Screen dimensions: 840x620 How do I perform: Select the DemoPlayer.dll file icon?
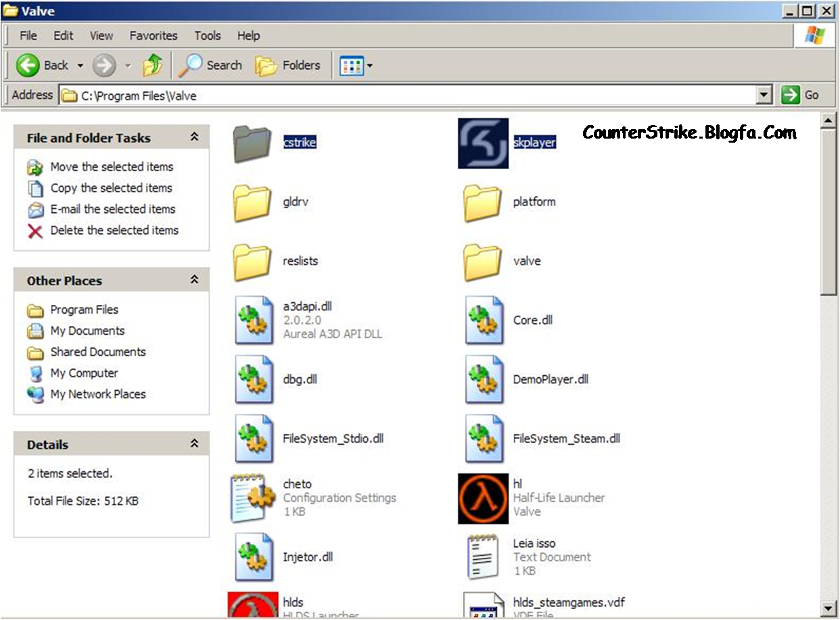click(x=484, y=379)
